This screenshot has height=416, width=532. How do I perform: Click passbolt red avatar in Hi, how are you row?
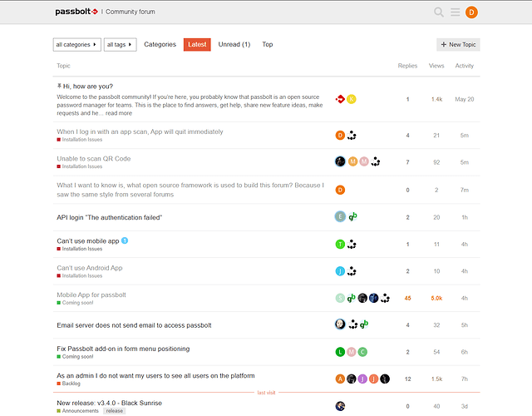tap(340, 99)
